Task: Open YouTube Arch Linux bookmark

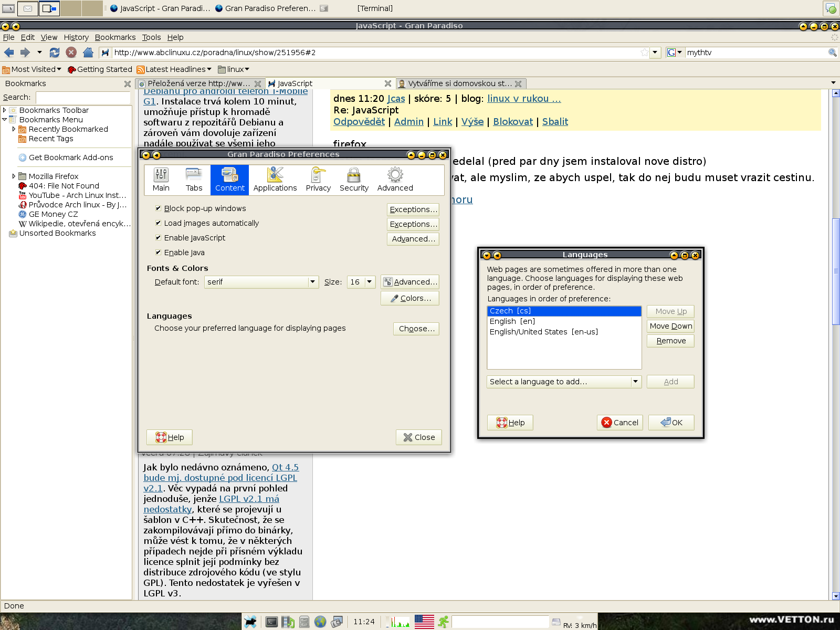Action: point(78,195)
